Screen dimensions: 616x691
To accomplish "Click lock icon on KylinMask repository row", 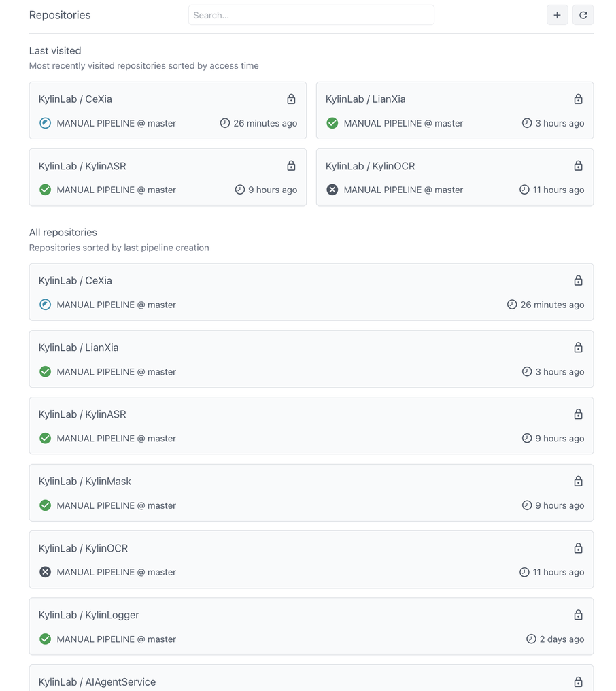I will [578, 482].
